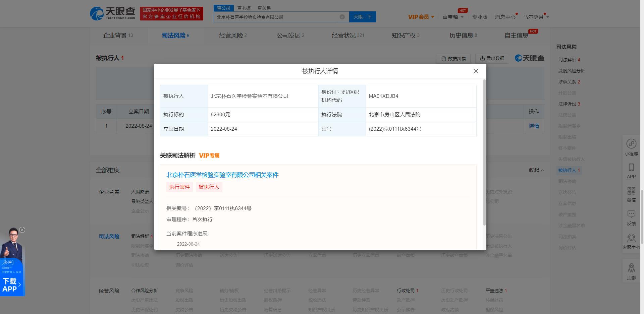Click the 顶部 back-to-top rocket icon
Screen dimensions: 644x314
[631, 271]
